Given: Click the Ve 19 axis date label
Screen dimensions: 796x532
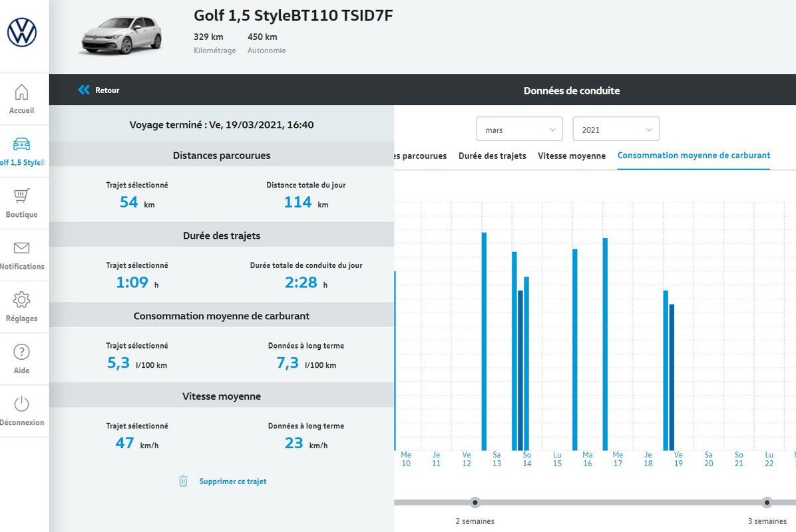Looking at the screenshot, I should tap(678, 459).
